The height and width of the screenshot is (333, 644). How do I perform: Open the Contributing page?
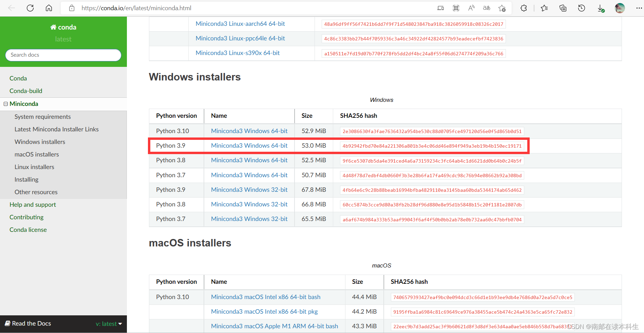pos(26,217)
